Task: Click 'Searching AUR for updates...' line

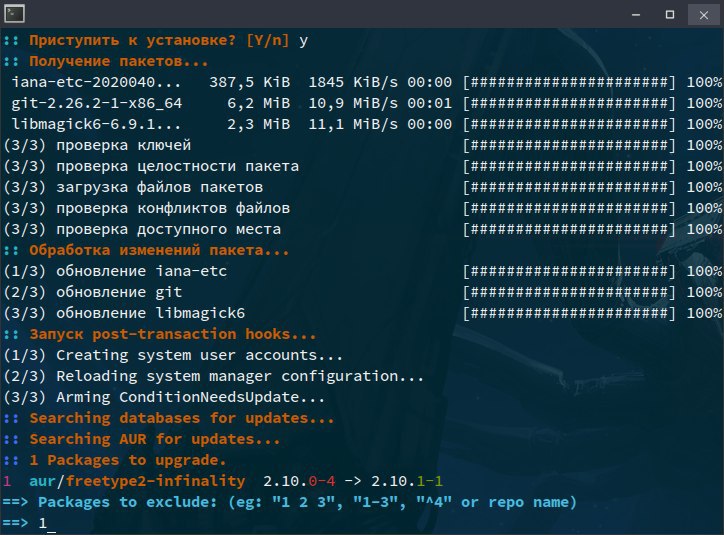Action: (155, 439)
